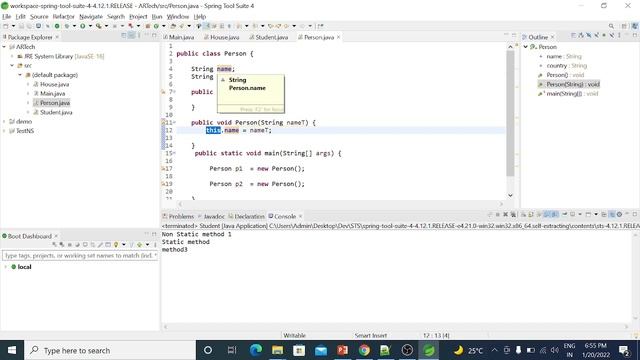Click the Windows search box
Viewport: 640px width, 360px height.
[x=110, y=350]
